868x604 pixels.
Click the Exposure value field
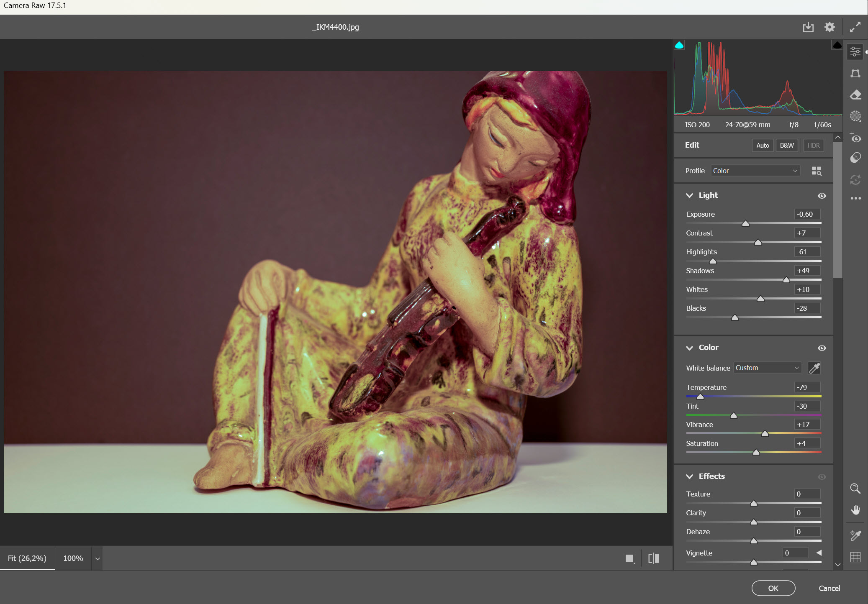(807, 214)
